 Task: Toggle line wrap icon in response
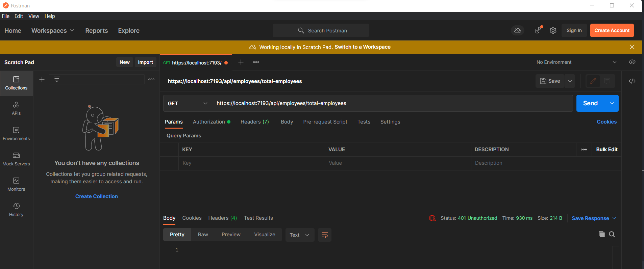(325, 235)
